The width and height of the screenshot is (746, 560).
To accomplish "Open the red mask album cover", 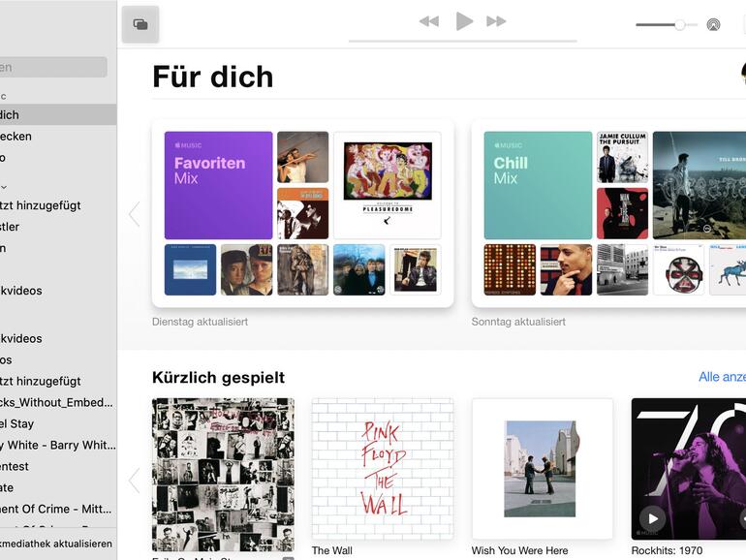I will [x=678, y=269].
